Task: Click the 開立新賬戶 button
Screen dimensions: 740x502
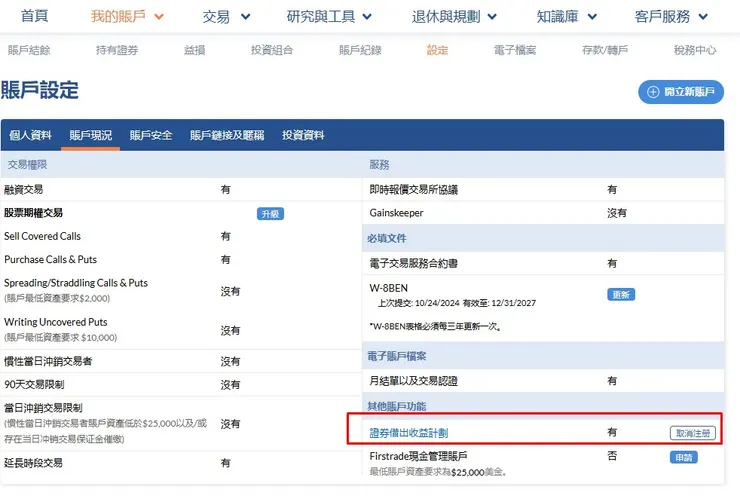Action: click(x=681, y=92)
